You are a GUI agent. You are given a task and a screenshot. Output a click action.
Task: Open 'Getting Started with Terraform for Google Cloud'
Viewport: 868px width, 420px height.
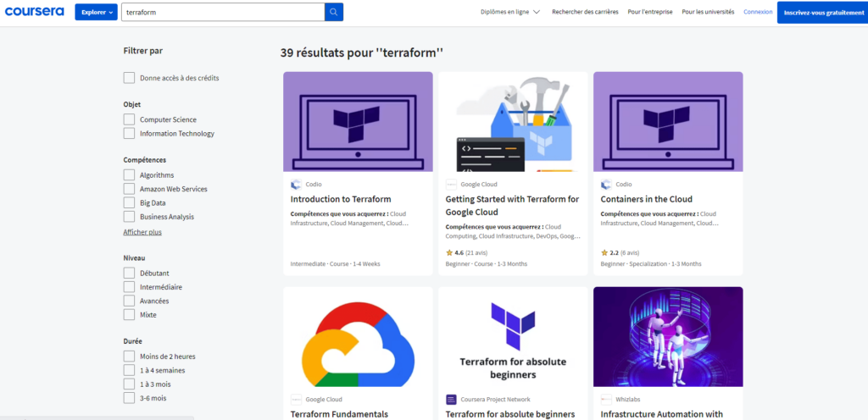[x=512, y=206]
